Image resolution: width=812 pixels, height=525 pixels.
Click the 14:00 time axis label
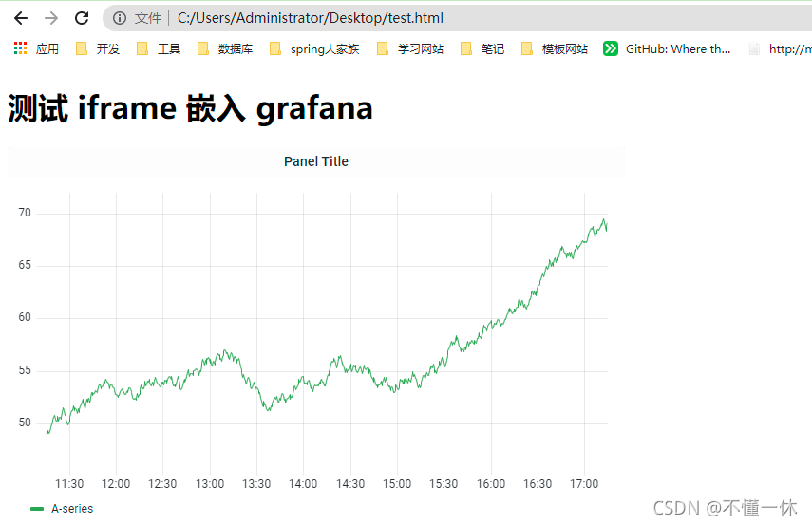[303, 484]
